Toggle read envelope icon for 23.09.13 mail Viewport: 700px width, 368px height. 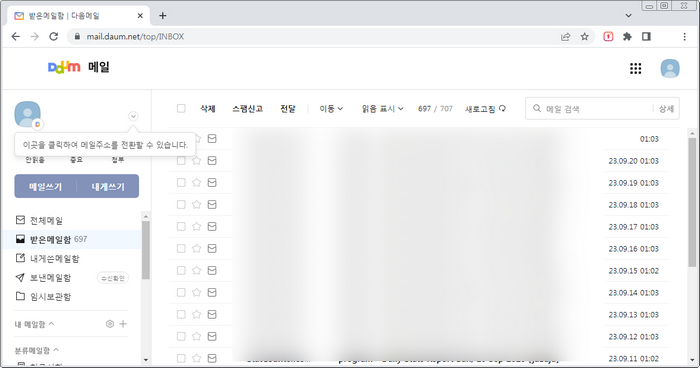(x=212, y=314)
